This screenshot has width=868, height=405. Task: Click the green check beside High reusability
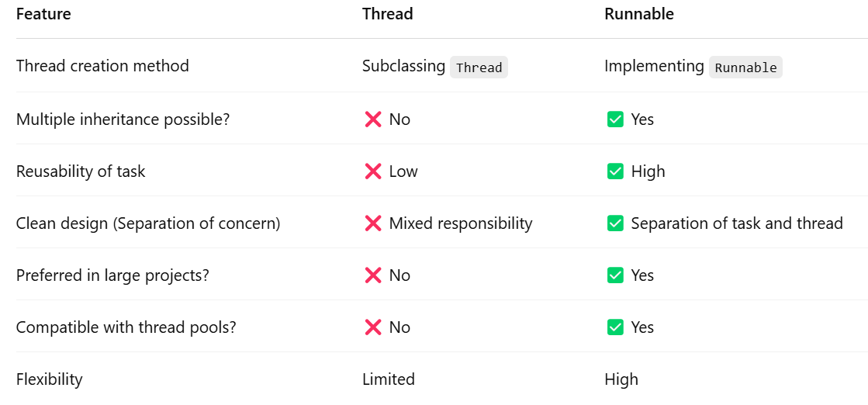[x=615, y=171]
